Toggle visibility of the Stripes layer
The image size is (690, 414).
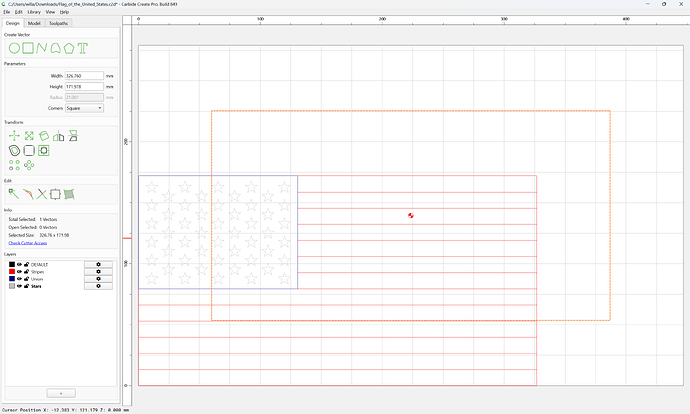(x=19, y=272)
